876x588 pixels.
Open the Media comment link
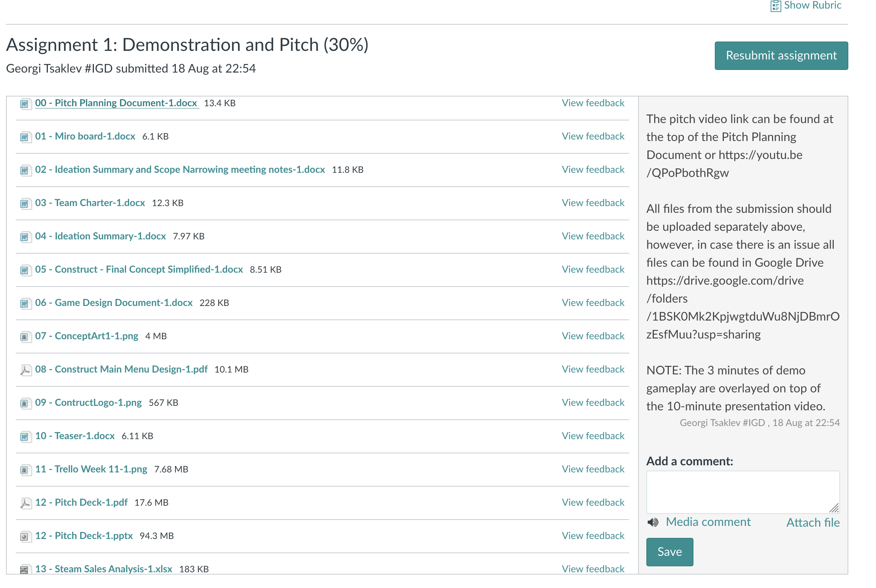click(x=708, y=522)
